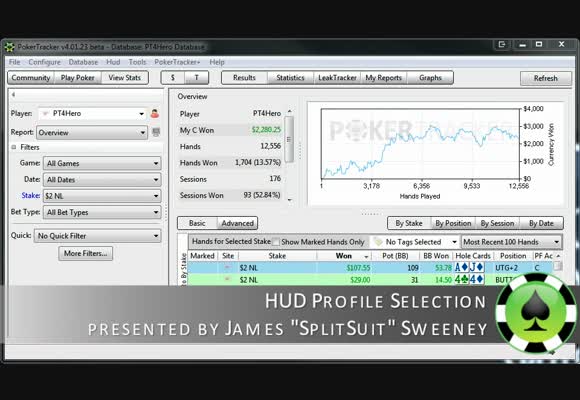The height and width of the screenshot is (400, 580).
Task: Click the overview scrollbar up arrow
Action: point(290,111)
